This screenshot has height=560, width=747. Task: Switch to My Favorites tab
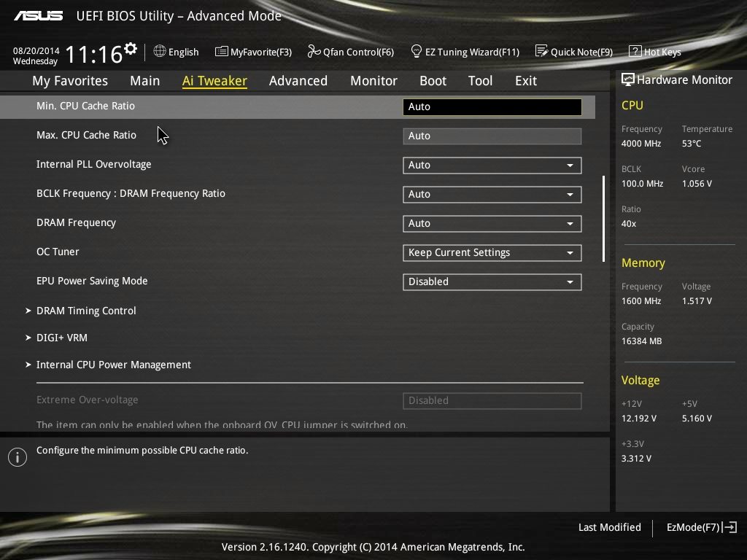70,81
